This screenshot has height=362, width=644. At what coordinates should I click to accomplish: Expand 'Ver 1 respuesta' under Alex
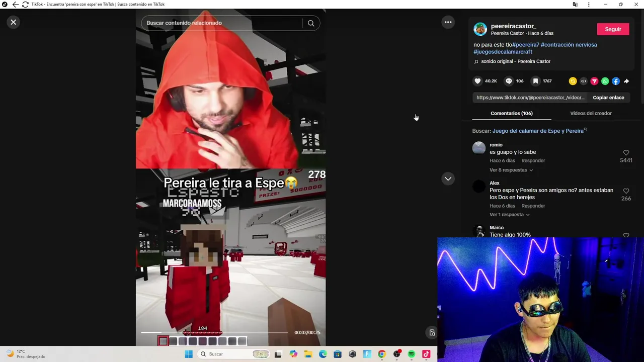pos(510,215)
